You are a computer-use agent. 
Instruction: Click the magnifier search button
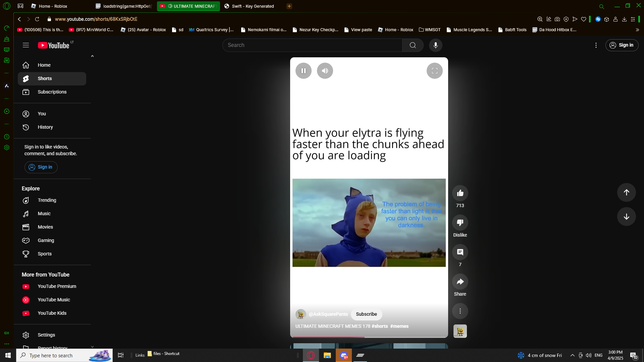point(413,45)
